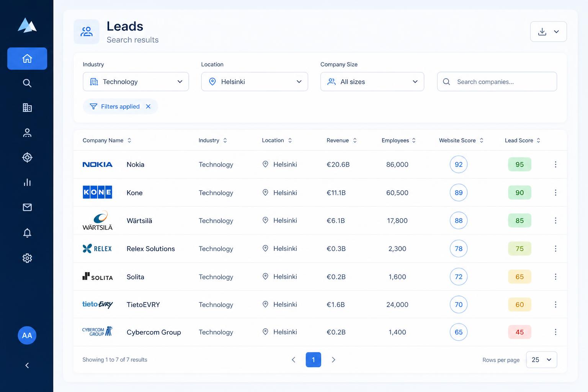Click the Cybercom Group company name
This screenshot has height=392, width=588.
tap(154, 332)
